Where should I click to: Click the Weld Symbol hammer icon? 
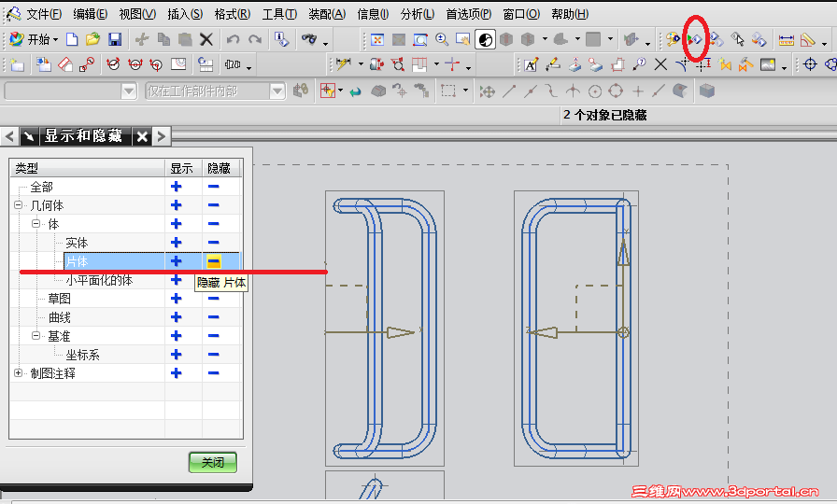click(745, 64)
